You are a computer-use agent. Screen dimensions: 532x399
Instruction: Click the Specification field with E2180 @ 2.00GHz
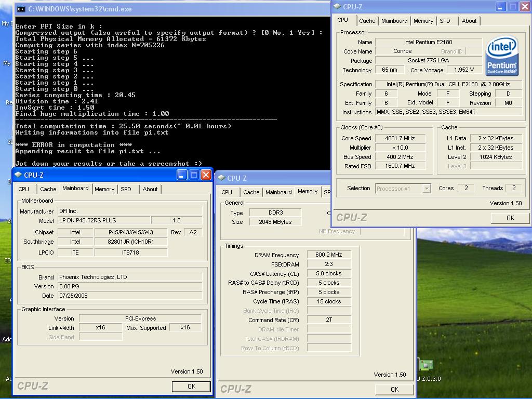click(x=448, y=84)
